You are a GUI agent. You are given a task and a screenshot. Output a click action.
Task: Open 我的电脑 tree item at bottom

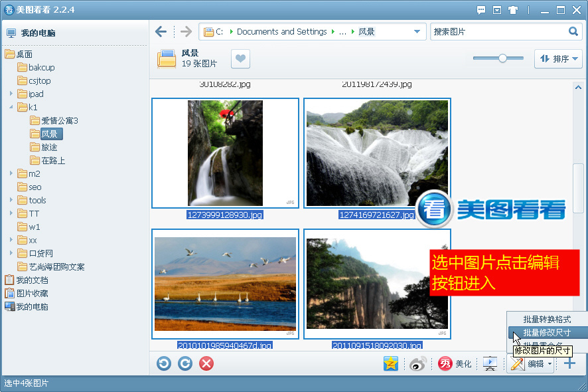[27, 307]
